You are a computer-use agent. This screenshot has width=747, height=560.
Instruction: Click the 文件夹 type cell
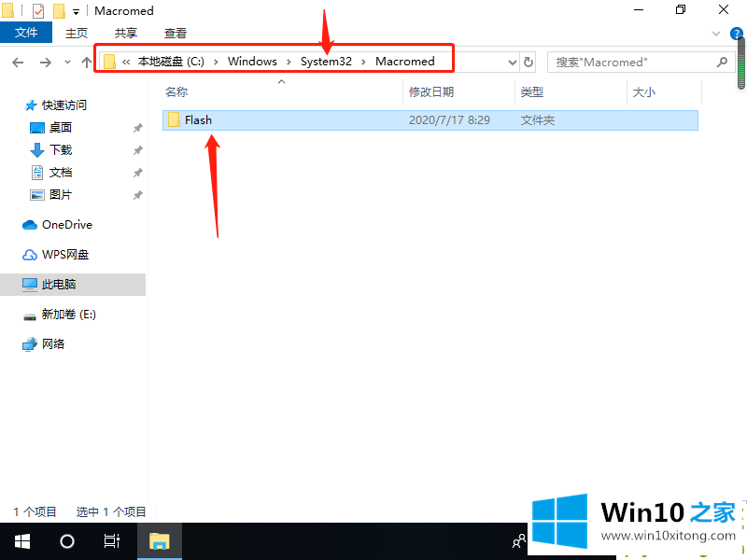pyautogui.click(x=538, y=120)
